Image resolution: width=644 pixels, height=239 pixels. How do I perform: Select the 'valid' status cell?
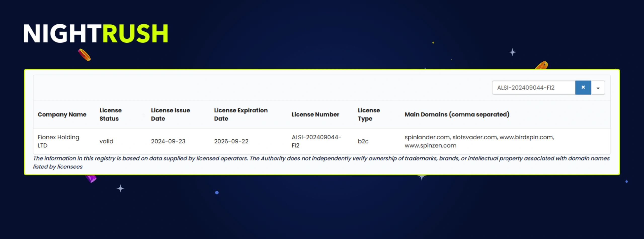pos(106,141)
